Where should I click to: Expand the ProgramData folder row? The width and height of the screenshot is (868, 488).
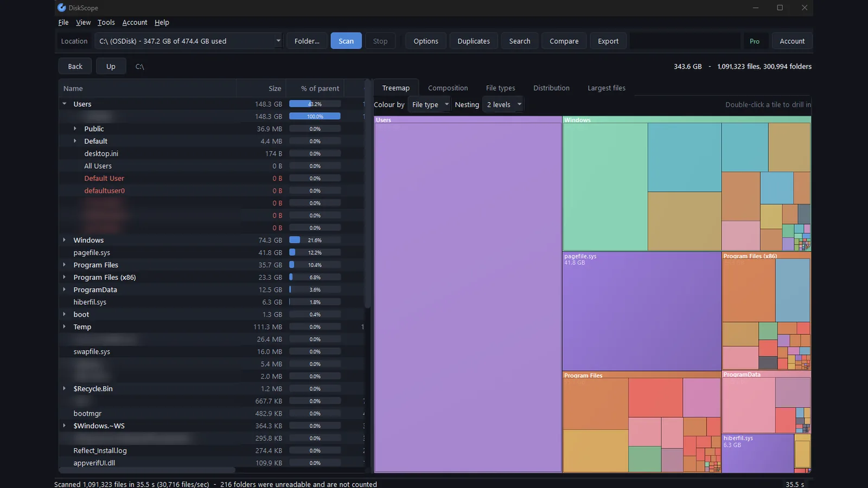click(65, 290)
